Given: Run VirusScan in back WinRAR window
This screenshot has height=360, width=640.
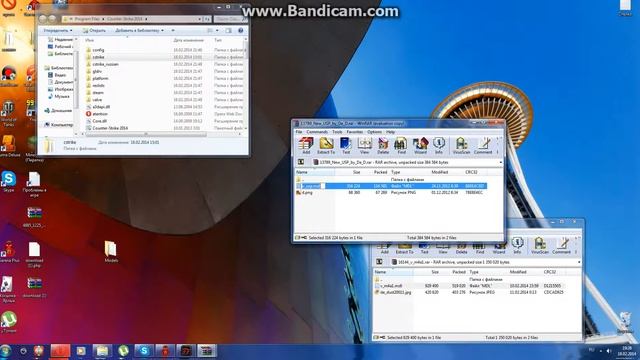Looking at the screenshot, I should pos(540,245).
